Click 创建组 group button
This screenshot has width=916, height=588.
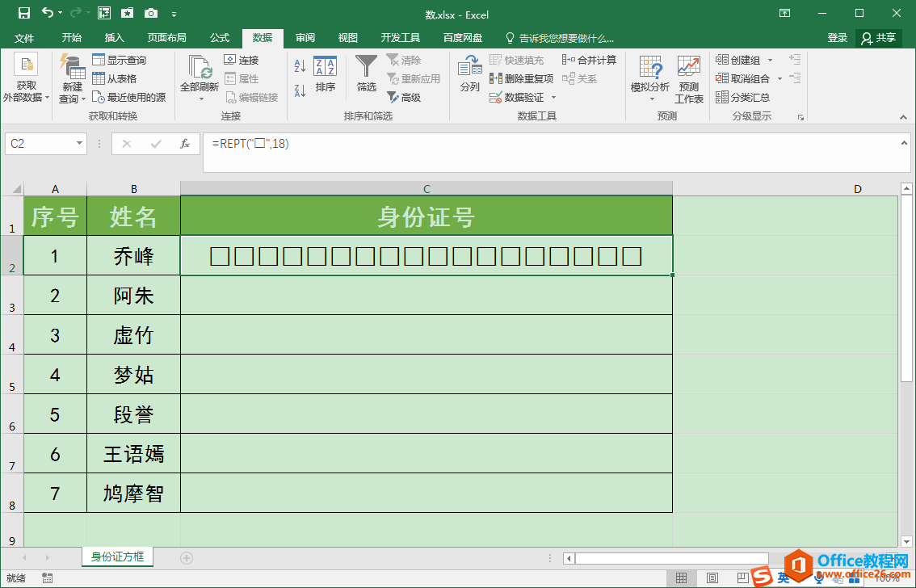(x=738, y=60)
